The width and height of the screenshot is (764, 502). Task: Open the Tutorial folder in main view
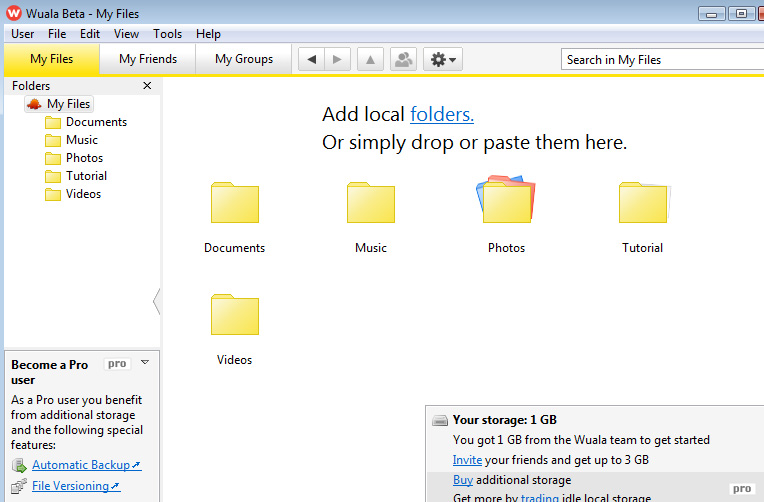pyautogui.click(x=642, y=203)
